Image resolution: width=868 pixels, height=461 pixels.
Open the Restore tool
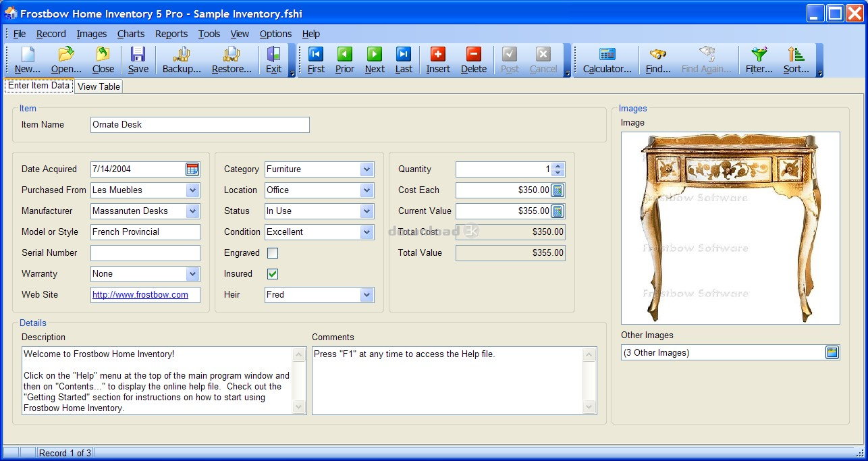tap(232, 60)
